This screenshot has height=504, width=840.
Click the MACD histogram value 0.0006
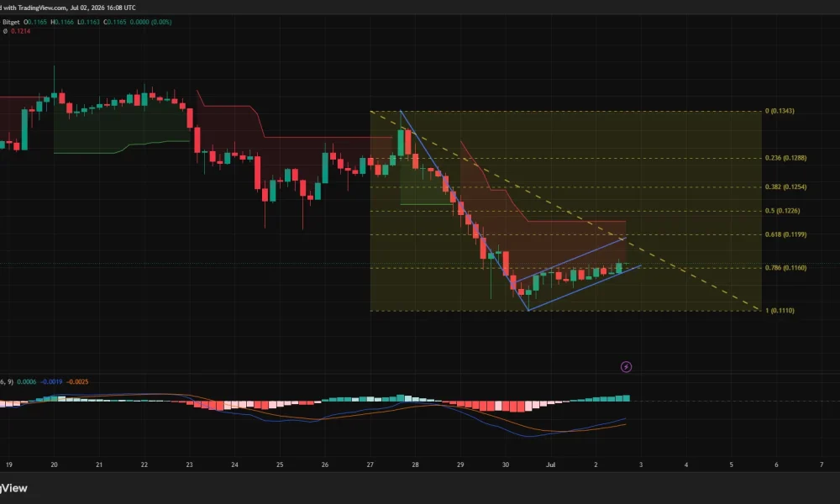point(27,382)
